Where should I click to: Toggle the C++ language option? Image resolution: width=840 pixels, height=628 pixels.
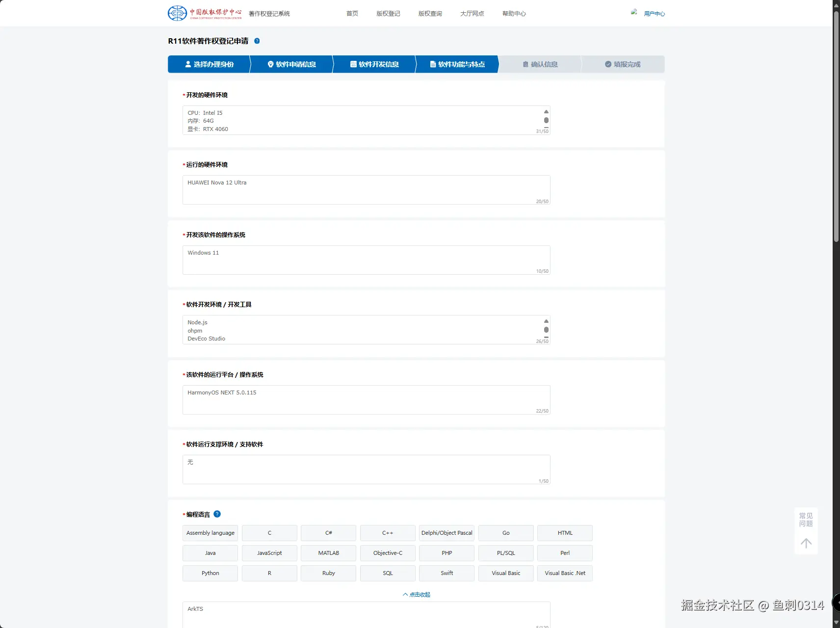click(388, 533)
